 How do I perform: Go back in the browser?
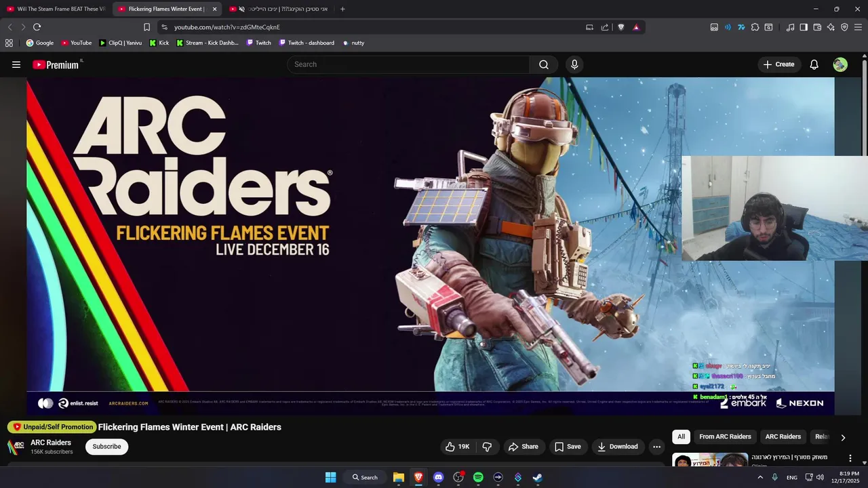(9, 27)
